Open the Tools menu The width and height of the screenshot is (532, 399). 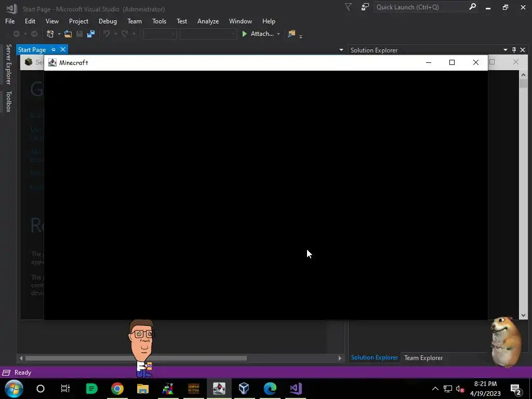(159, 21)
